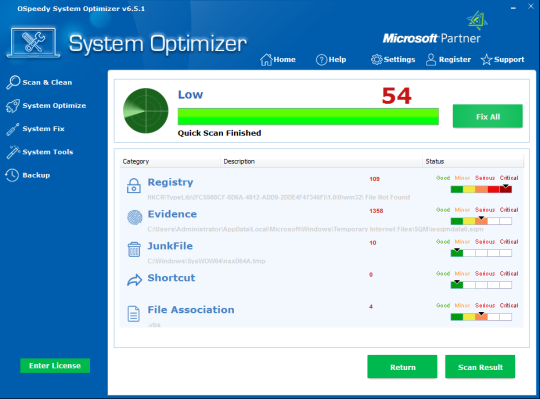The image size is (540, 399).
Task: Click the Register person icon
Action: (431, 60)
